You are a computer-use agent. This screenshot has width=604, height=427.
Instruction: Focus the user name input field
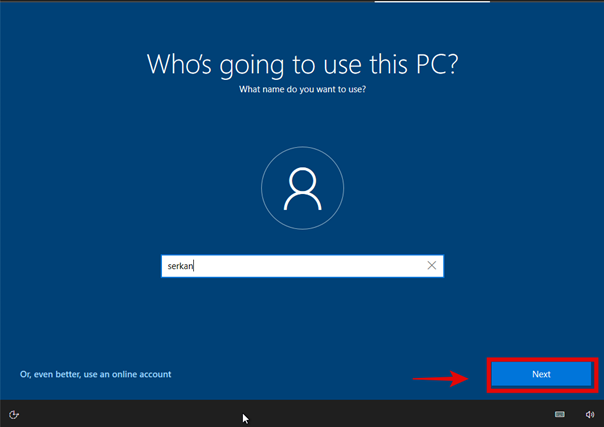[x=302, y=266]
